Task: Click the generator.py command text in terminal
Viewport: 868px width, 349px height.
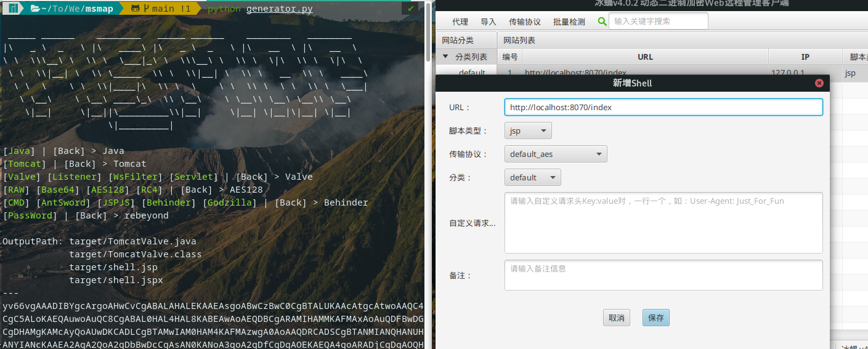Action: click(279, 9)
